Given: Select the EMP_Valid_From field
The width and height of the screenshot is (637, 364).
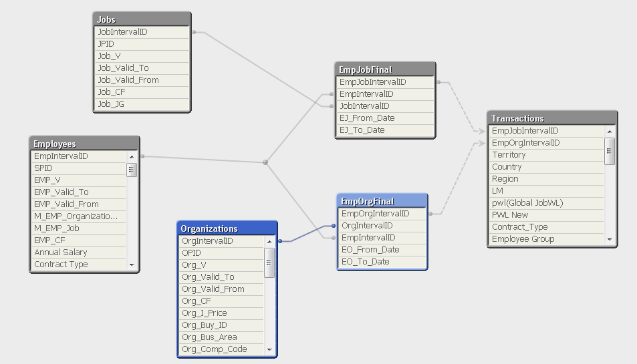Looking at the screenshot, I should 79,204.
